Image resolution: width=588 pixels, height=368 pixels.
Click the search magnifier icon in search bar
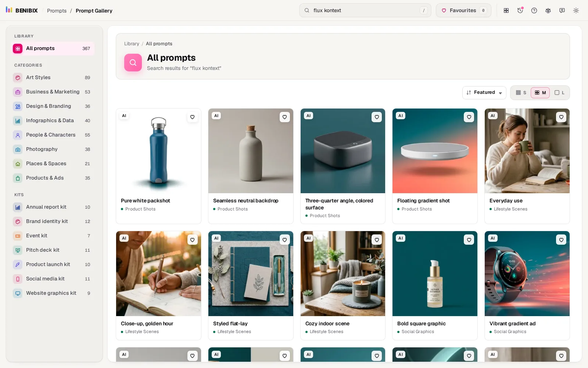(307, 11)
